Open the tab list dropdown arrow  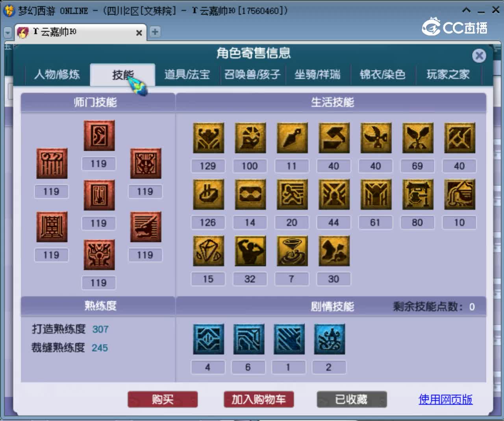click(x=7, y=32)
